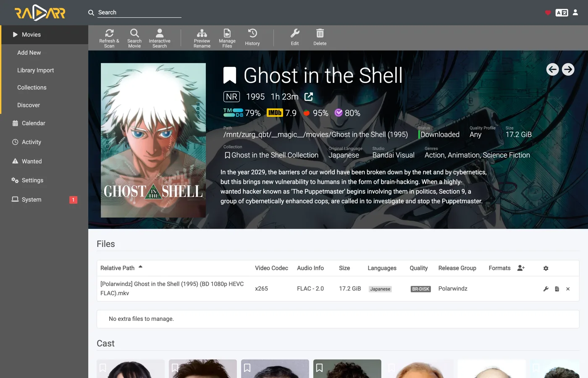Click the Japanese language tag
The image size is (588, 378).
[380, 289]
